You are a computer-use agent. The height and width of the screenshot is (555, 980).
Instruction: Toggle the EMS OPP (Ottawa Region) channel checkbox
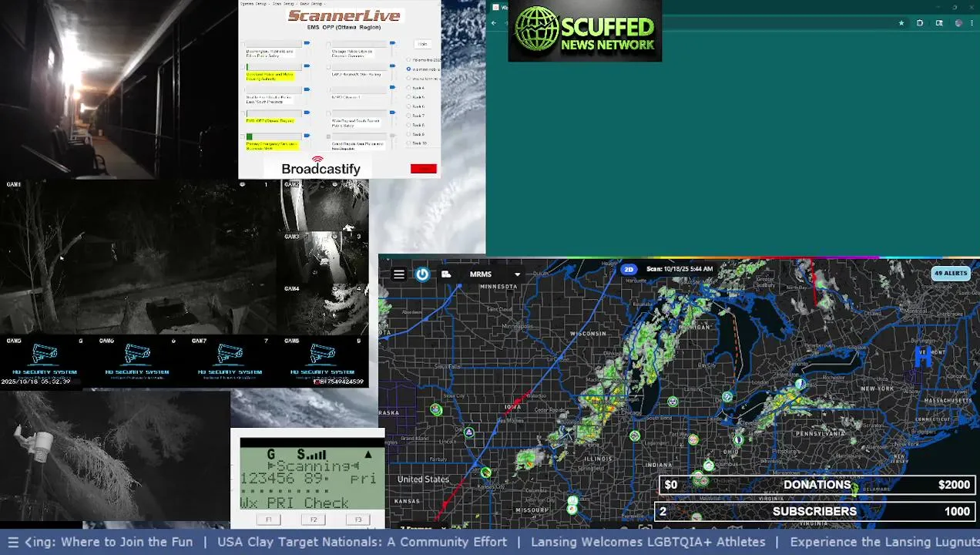(x=243, y=114)
